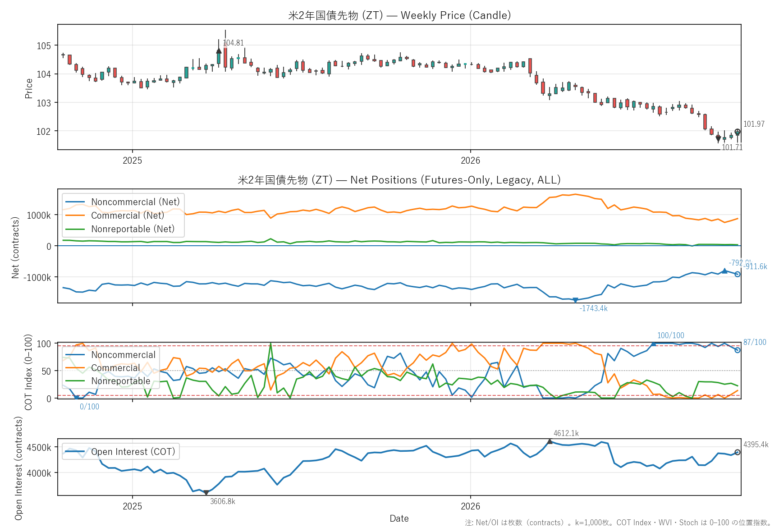This screenshot has width=779, height=532.
Task: Click Noncommercial (Net) legend entry
Action: (x=135, y=202)
